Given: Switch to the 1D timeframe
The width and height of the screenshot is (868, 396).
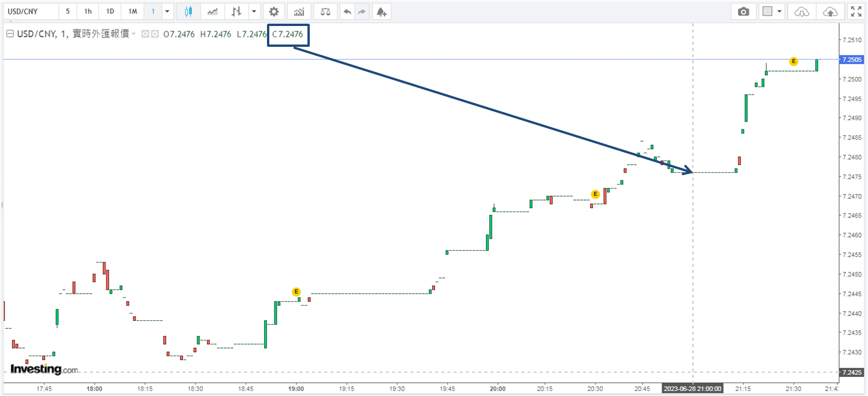Looking at the screenshot, I should [110, 12].
